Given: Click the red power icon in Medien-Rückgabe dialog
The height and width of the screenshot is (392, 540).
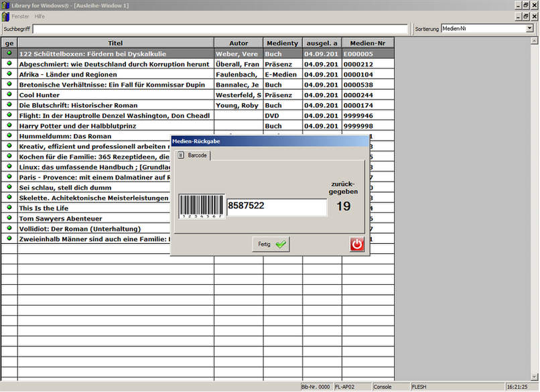Looking at the screenshot, I should click(357, 244).
